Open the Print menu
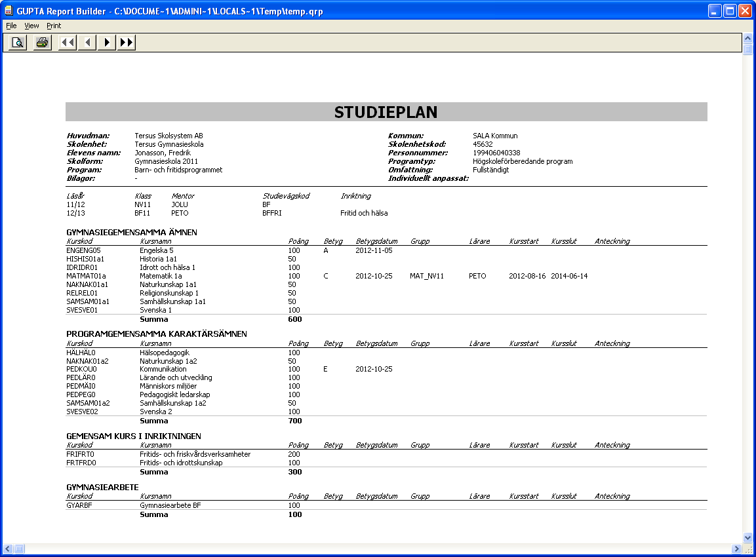Viewport: 756px width, 557px height. click(x=53, y=26)
